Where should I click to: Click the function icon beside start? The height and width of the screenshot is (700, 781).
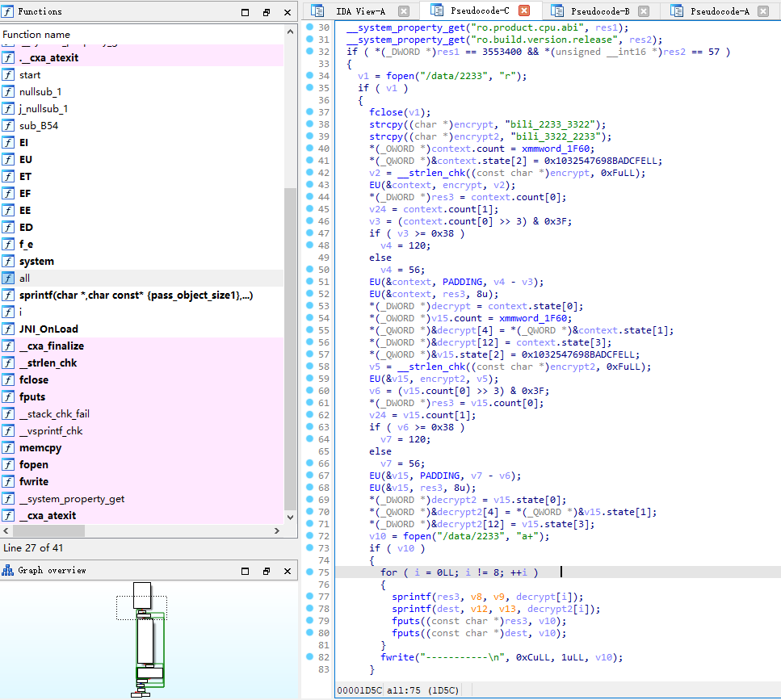8,75
